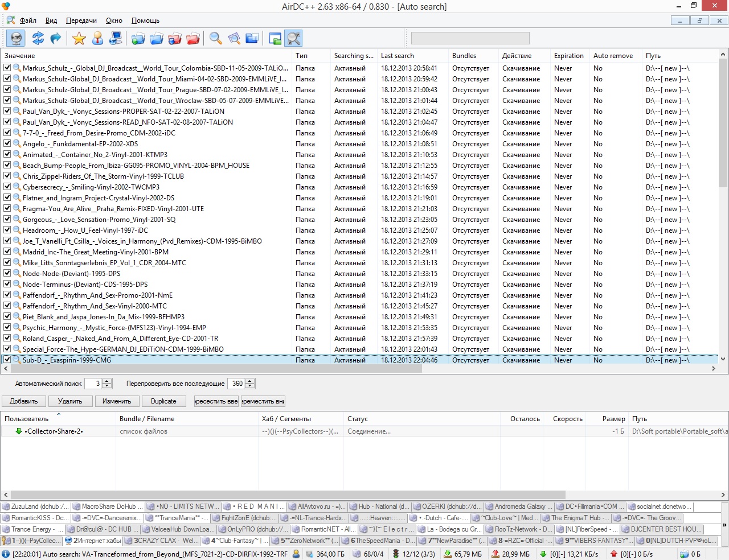Click the upload speed 0 Б/s status icon
Screen dimensions: 729x560
tap(614, 554)
